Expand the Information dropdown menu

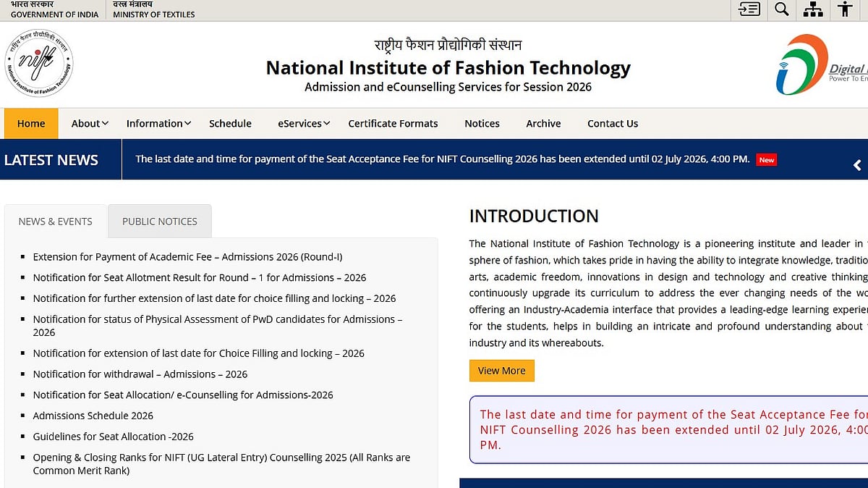(x=158, y=123)
